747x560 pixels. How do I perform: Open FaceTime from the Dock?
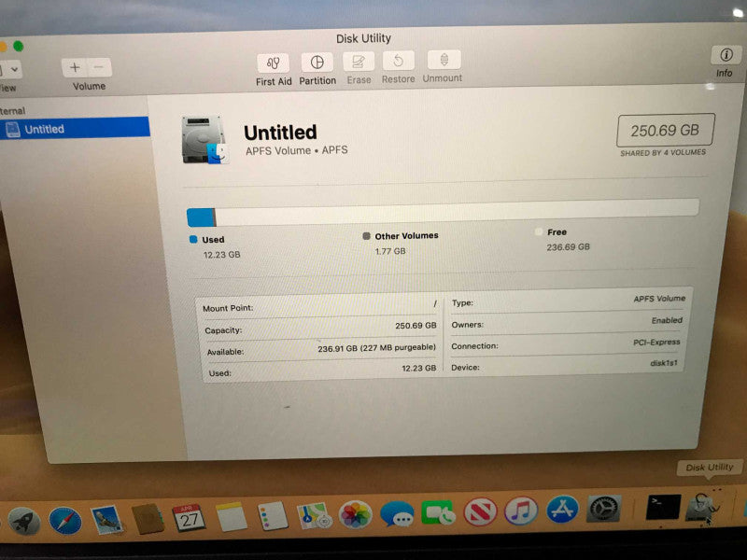click(438, 512)
